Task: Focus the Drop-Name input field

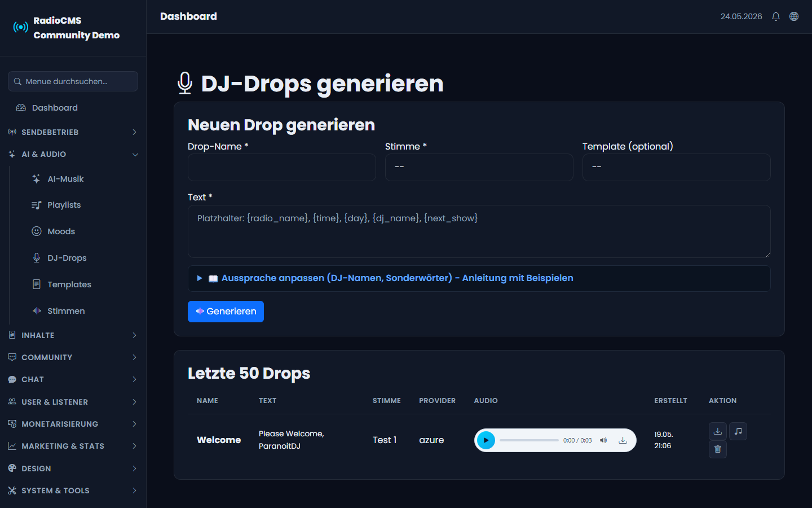Action: point(282,167)
